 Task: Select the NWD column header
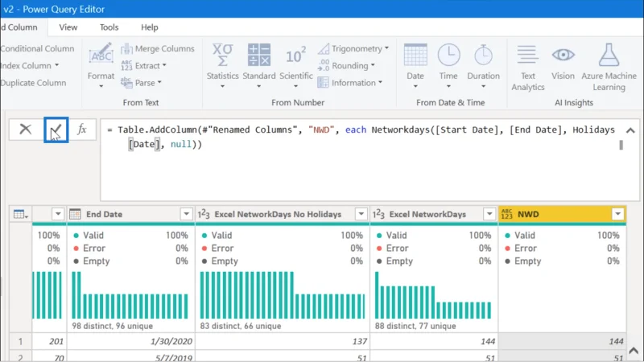(x=562, y=214)
